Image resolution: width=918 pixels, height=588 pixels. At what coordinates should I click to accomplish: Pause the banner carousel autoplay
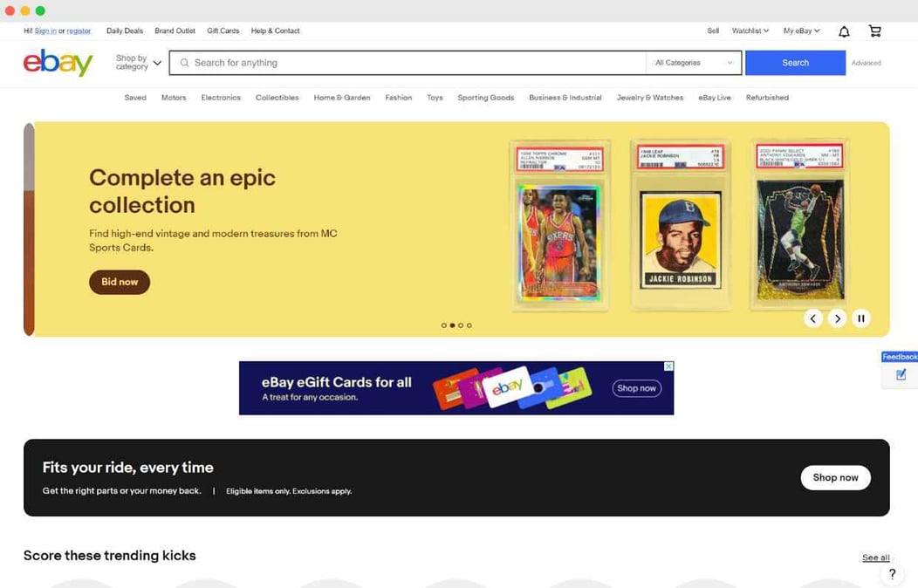861,318
